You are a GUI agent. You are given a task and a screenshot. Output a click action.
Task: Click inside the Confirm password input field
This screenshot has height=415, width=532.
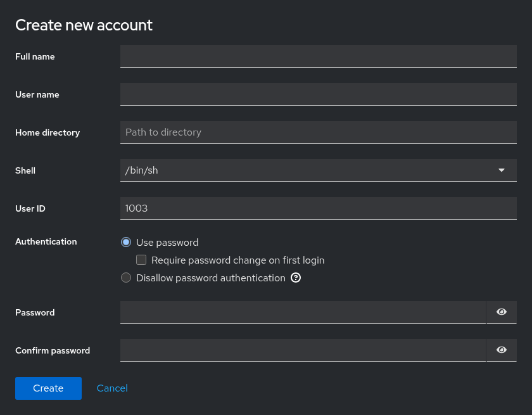click(x=303, y=350)
